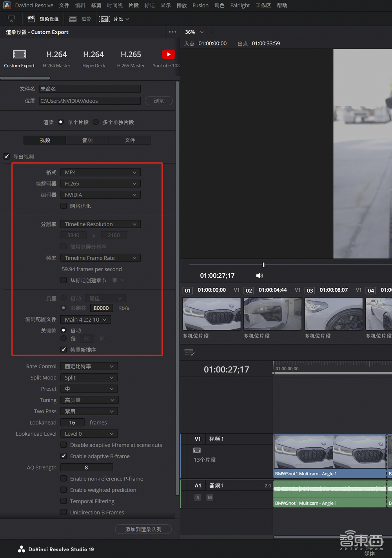Select the YouTube preset icon

[x=168, y=55]
